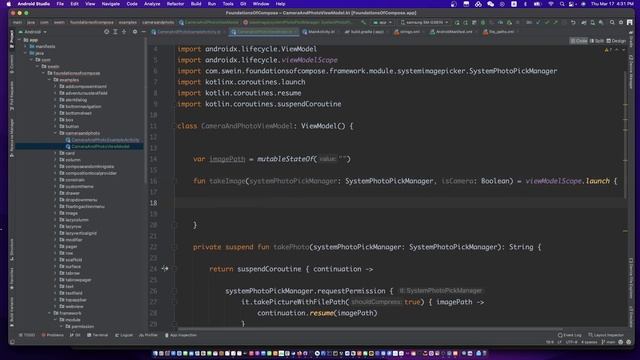Viewport: 640px width, 360px height.
Task: Open the Navigate menu
Action: coord(111,4)
